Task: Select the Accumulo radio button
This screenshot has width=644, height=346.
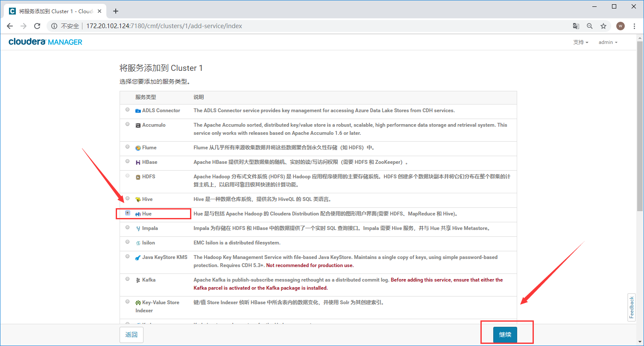Action: 128,124
